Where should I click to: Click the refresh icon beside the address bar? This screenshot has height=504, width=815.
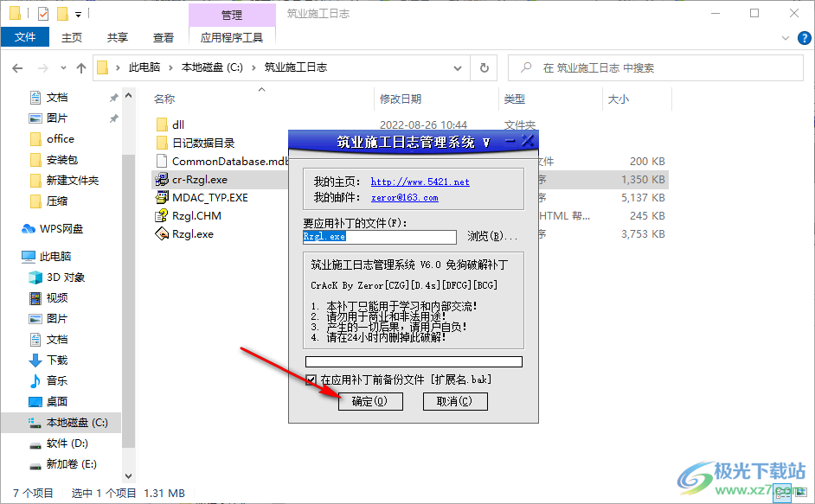click(x=485, y=67)
